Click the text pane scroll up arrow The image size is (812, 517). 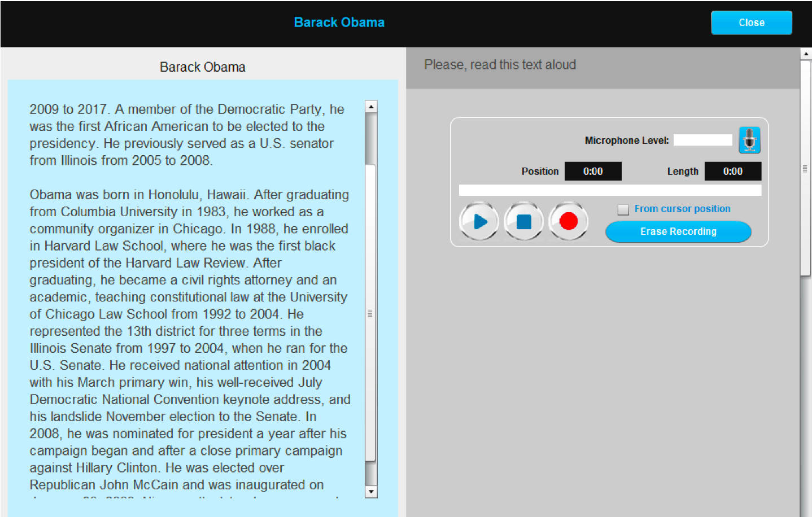(371, 107)
